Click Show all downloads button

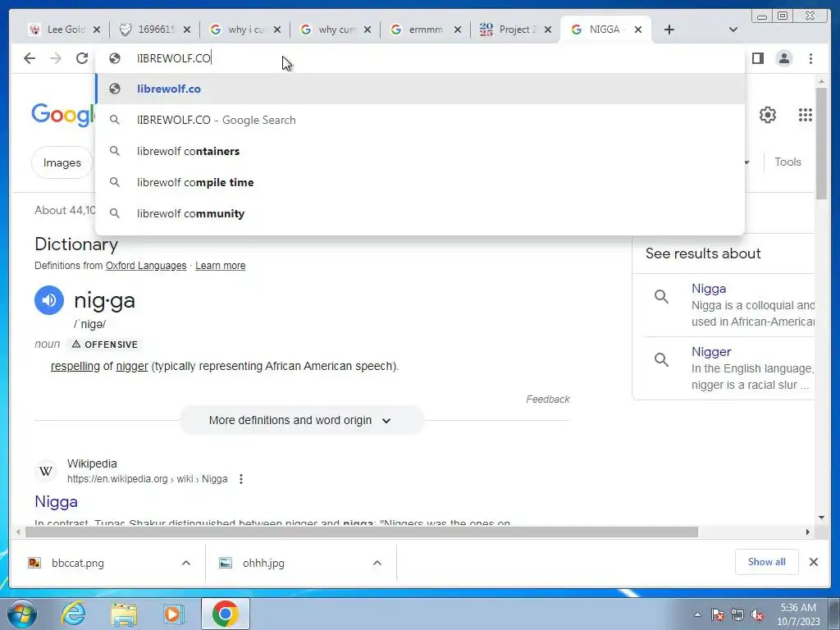click(x=767, y=561)
